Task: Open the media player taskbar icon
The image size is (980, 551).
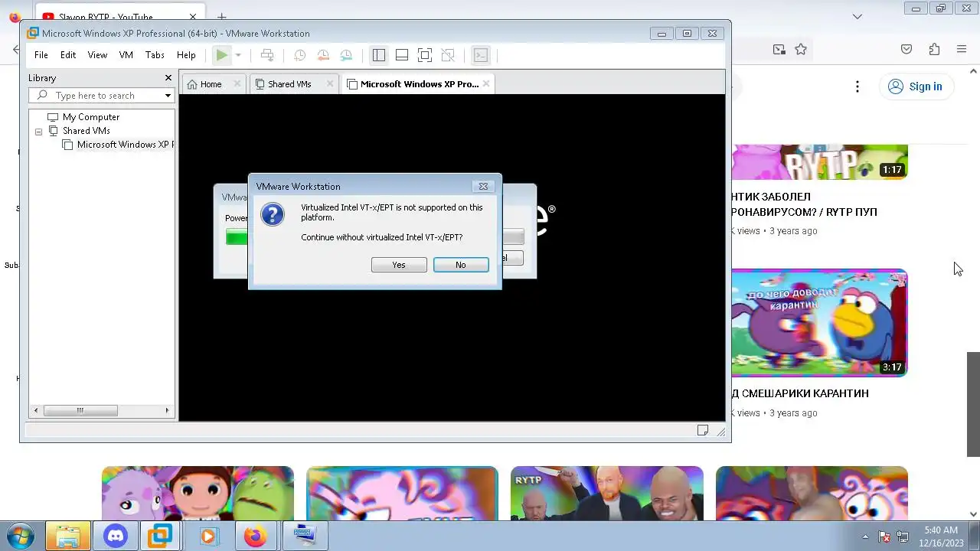Action: (207, 536)
